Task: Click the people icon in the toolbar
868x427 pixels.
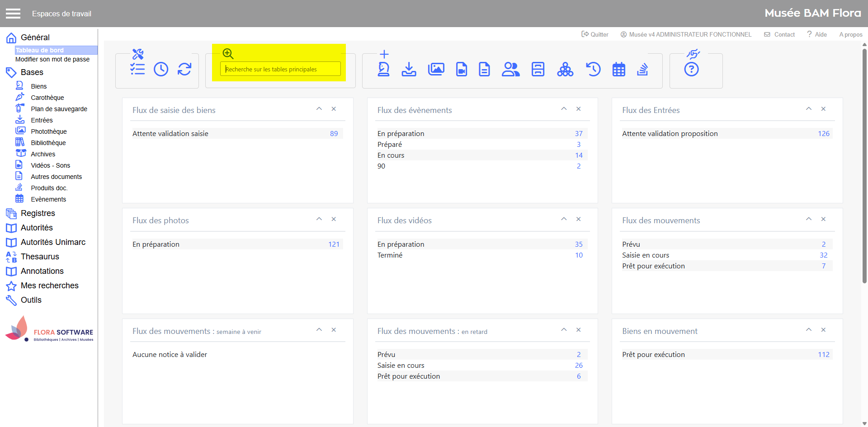Action: (510, 69)
